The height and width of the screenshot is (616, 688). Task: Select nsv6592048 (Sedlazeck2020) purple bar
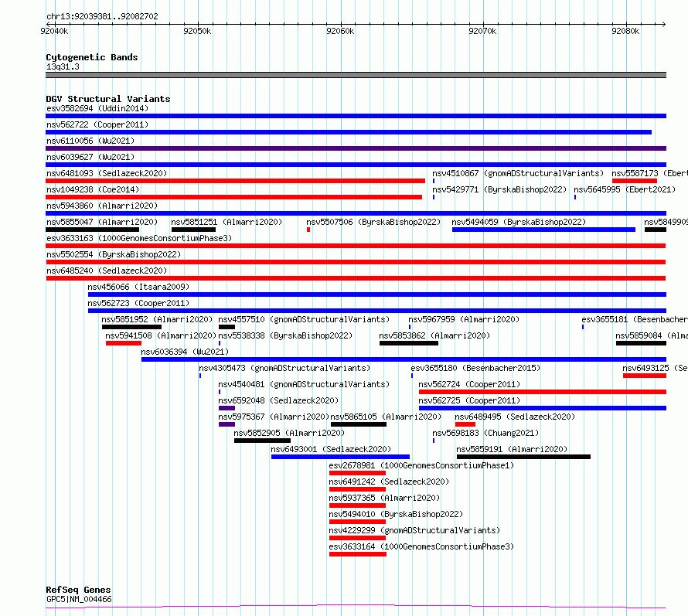(x=226, y=408)
